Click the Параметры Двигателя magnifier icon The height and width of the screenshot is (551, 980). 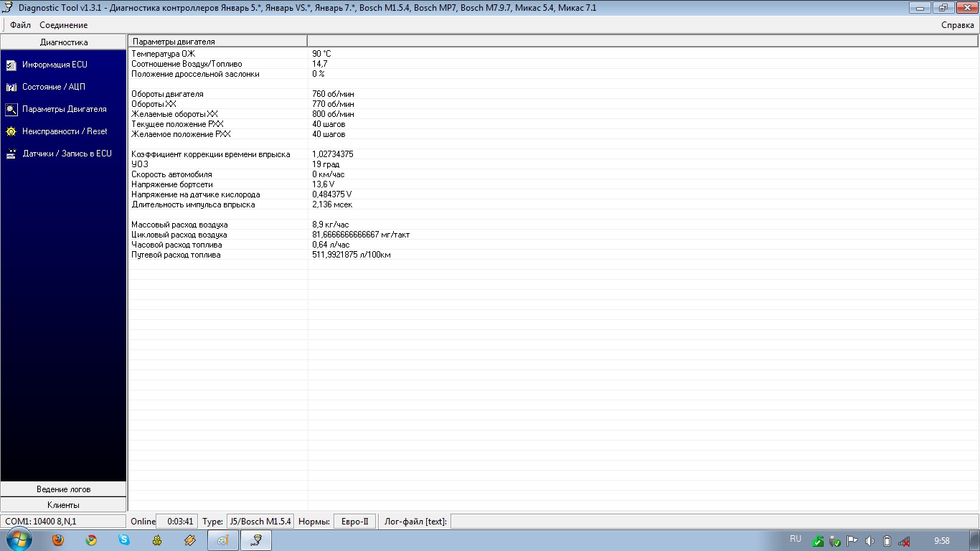(x=11, y=110)
